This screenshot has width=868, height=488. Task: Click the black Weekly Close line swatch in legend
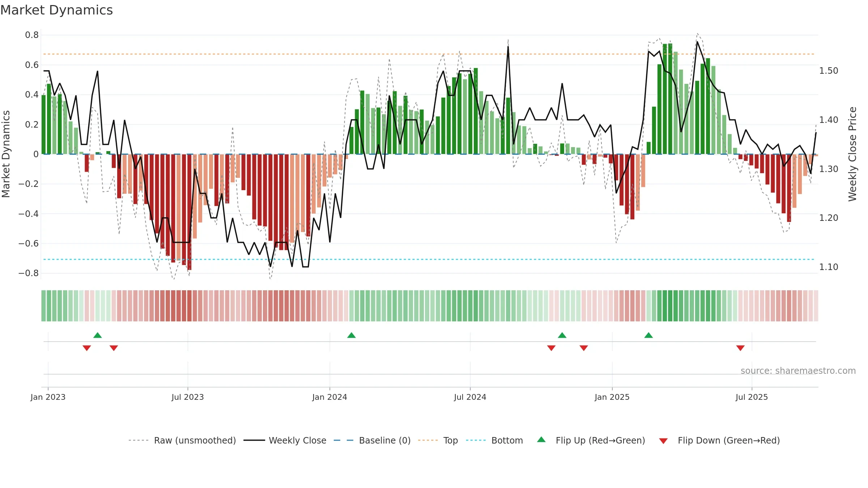coord(254,440)
